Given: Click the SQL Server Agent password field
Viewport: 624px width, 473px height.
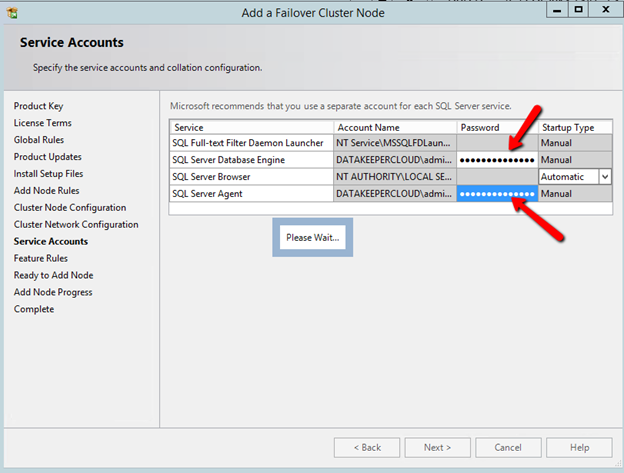Looking at the screenshot, I should coord(497,193).
